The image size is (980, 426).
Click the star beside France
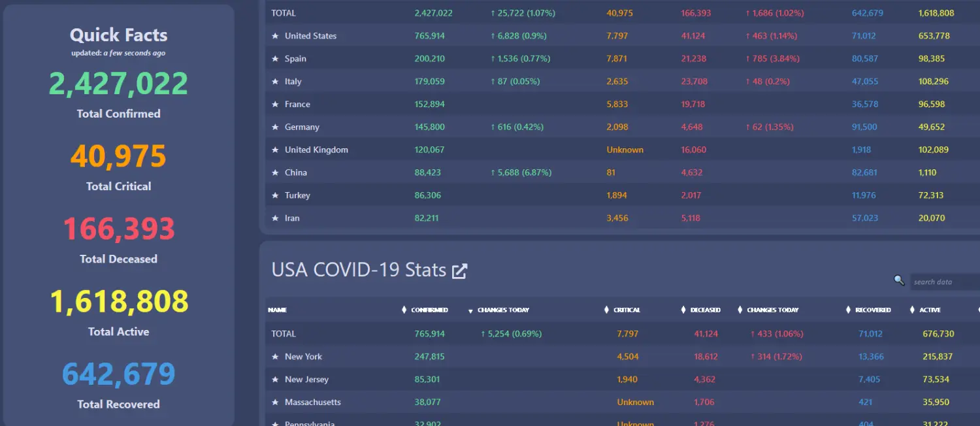click(275, 105)
